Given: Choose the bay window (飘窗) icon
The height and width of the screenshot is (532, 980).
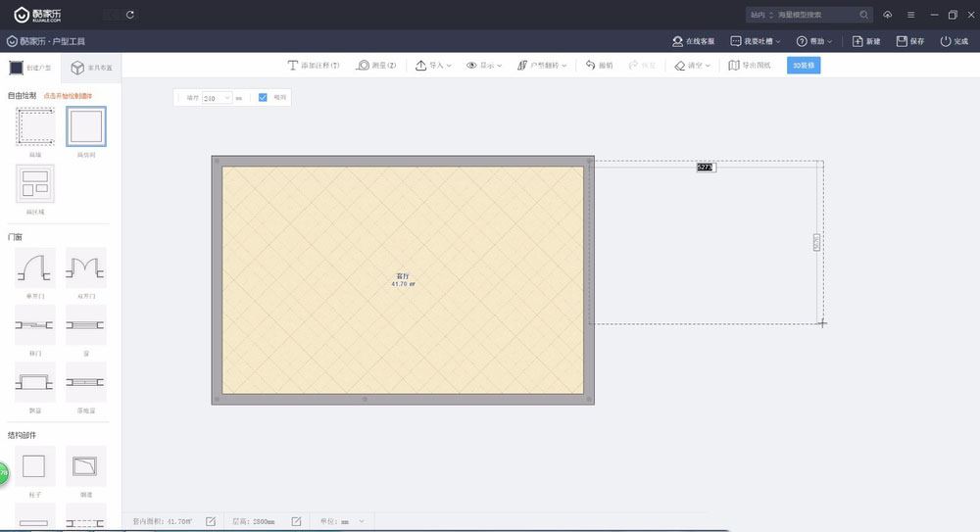Looking at the screenshot, I should tap(34, 381).
